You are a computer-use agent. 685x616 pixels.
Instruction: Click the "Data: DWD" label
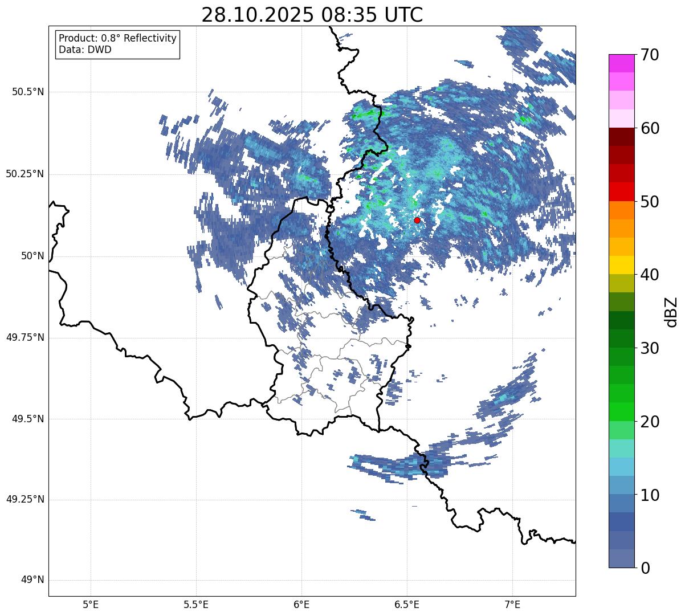pos(85,50)
